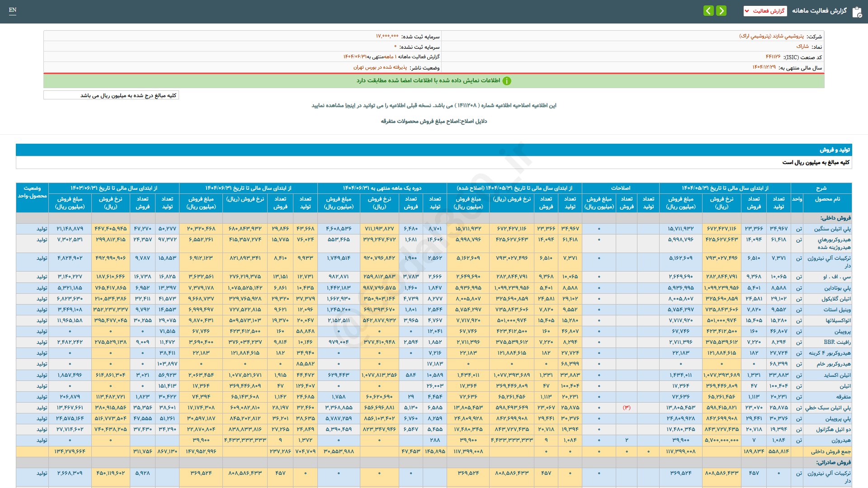
Task: Click the گزارش فعالیت ماهانه page title
Action: coord(819,11)
